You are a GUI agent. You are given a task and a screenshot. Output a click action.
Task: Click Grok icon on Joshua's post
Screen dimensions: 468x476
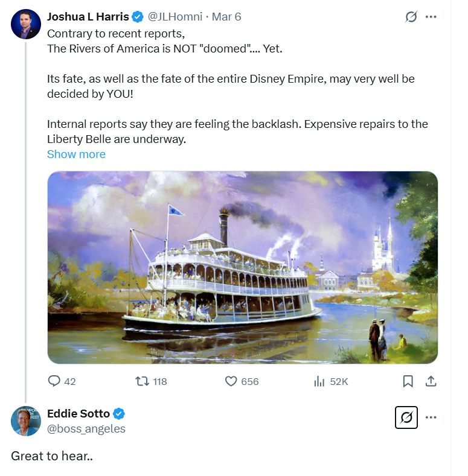point(411,17)
